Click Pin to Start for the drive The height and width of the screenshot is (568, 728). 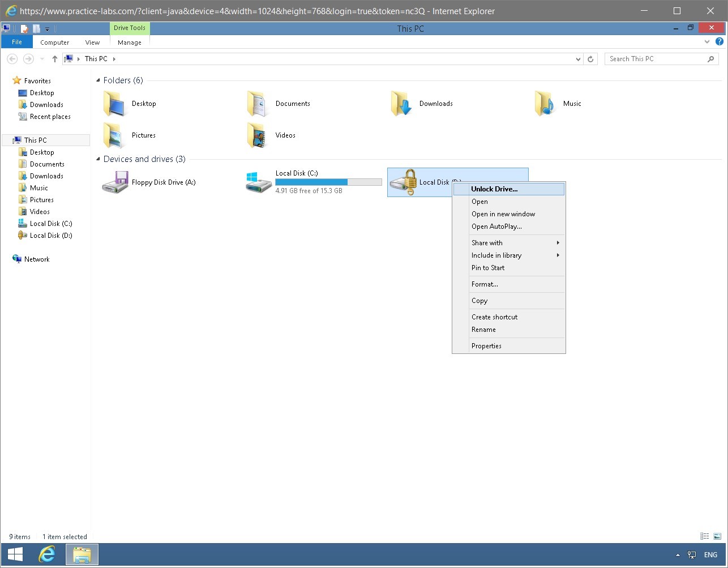[487, 267]
